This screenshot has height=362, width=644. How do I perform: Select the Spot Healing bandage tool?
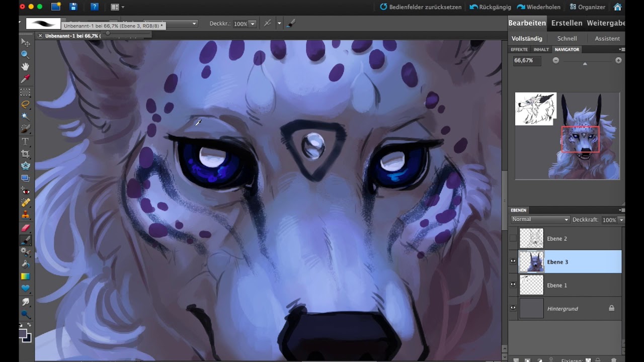pos(25,203)
